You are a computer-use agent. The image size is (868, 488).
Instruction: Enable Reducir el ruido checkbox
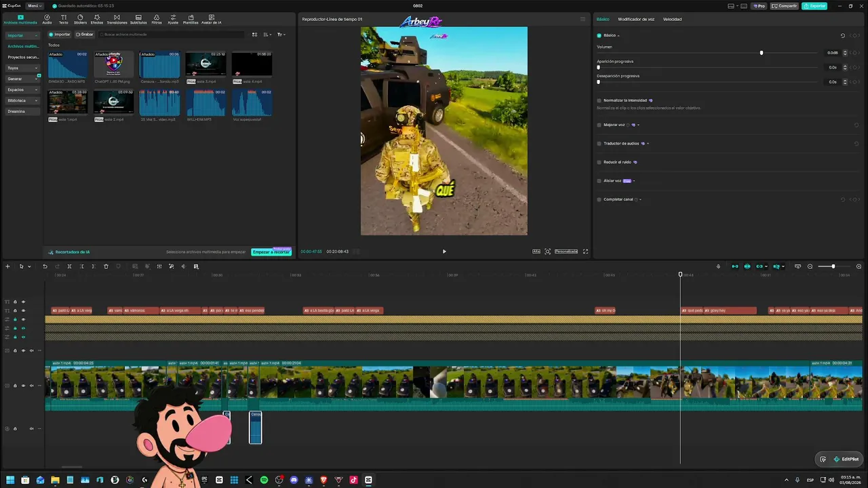tap(599, 162)
